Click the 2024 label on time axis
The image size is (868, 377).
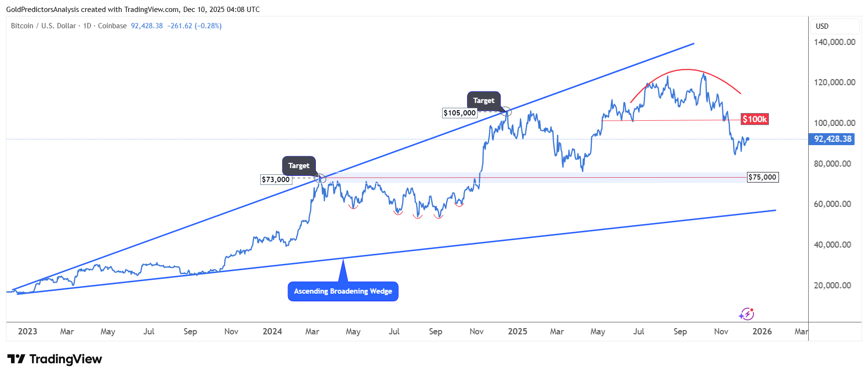coord(272,331)
